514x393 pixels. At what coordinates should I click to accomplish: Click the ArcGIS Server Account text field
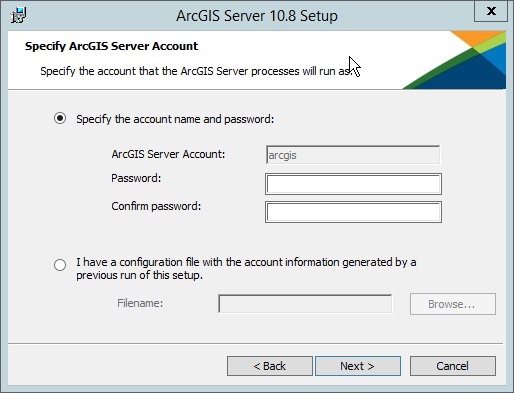tap(353, 155)
